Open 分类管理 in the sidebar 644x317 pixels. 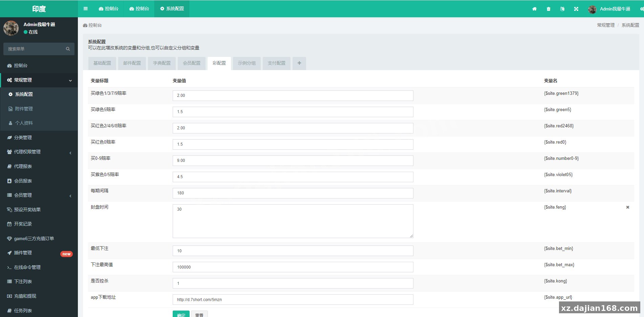[39, 138]
